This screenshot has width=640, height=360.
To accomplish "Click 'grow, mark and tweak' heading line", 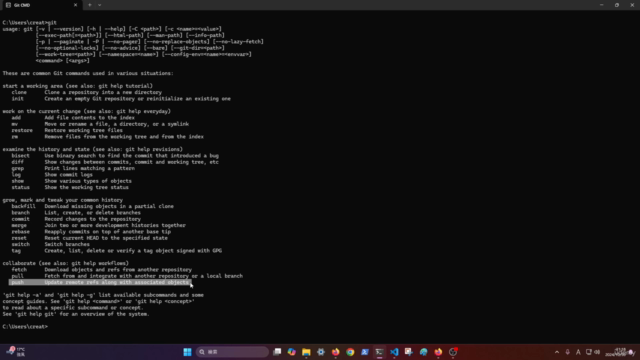I will click(62, 200).
